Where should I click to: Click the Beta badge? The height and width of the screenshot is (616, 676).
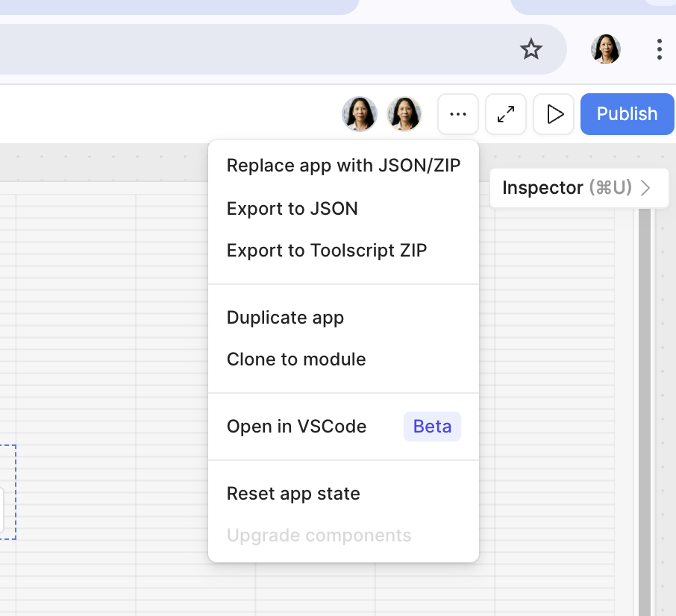tap(432, 427)
